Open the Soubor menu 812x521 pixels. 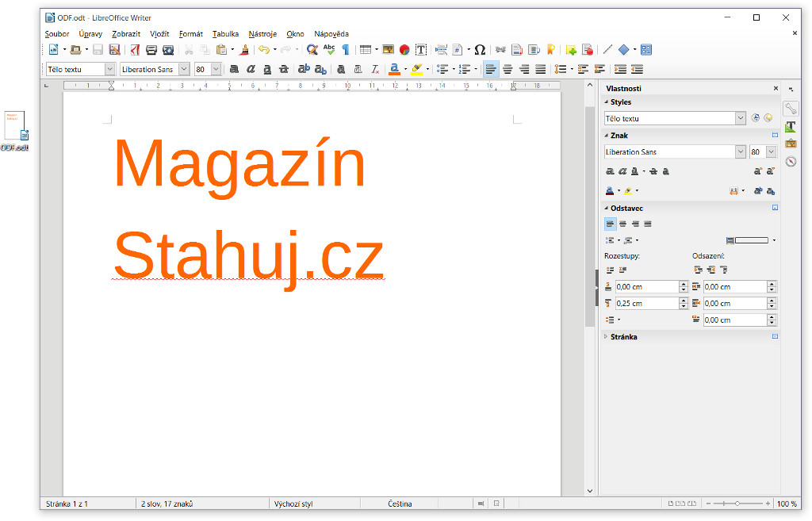click(x=57, y=34)
